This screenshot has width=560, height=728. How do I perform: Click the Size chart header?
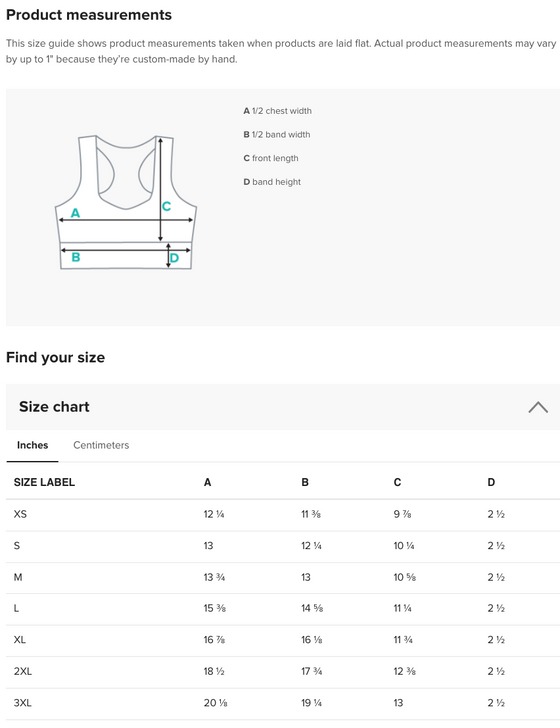(283, 407)
